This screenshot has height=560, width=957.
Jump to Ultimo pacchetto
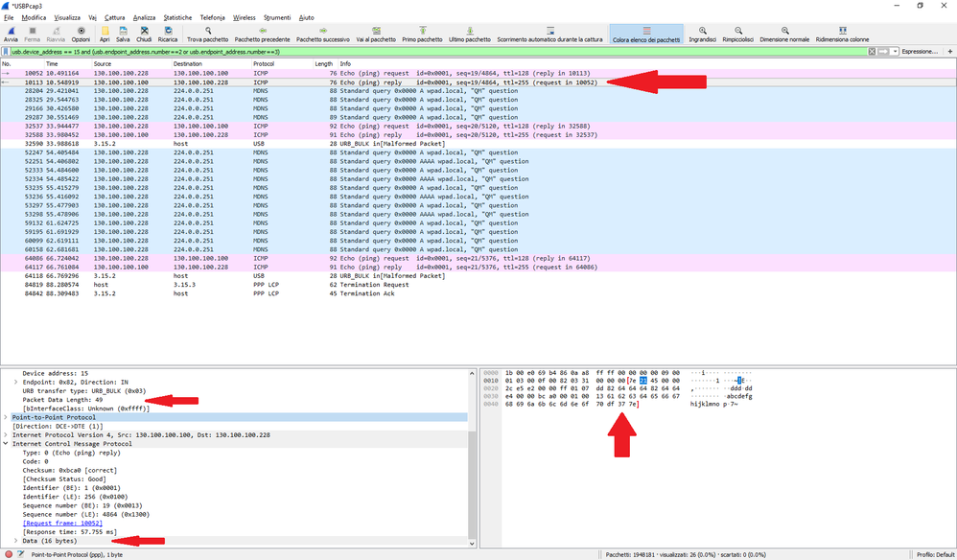click(x=470, y=34)
